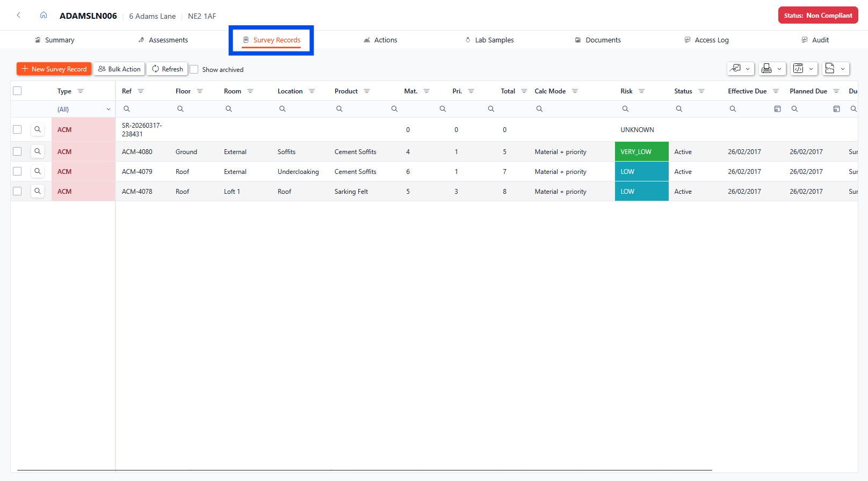The height and width of the screenshot is (481, 868).
Task: Click the home icon in the header
Action: pyautogui.click(x=44, y=15)
